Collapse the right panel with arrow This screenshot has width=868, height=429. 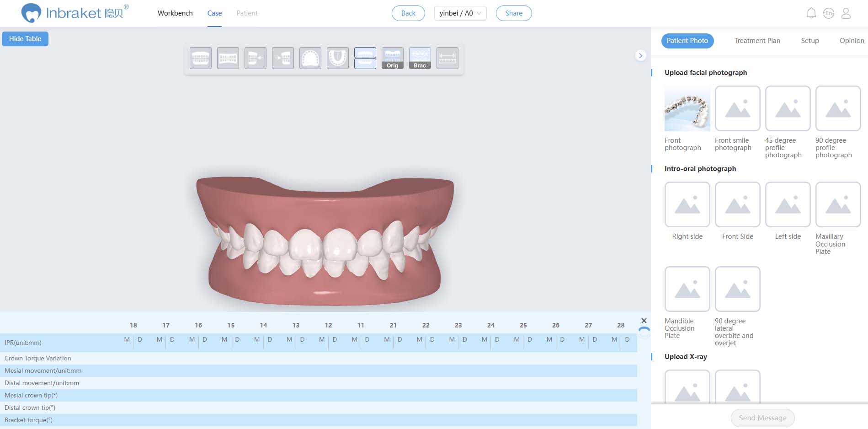coord(640,55)
